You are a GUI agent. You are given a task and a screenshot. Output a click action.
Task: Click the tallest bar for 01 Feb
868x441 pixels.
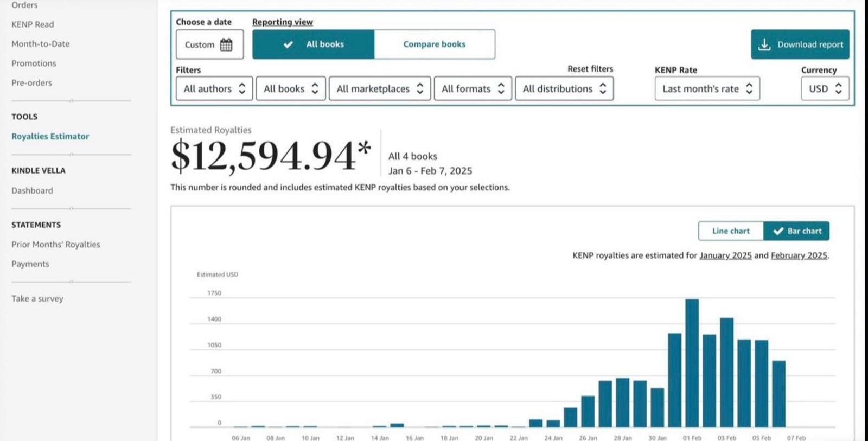[x=692, y=362]
